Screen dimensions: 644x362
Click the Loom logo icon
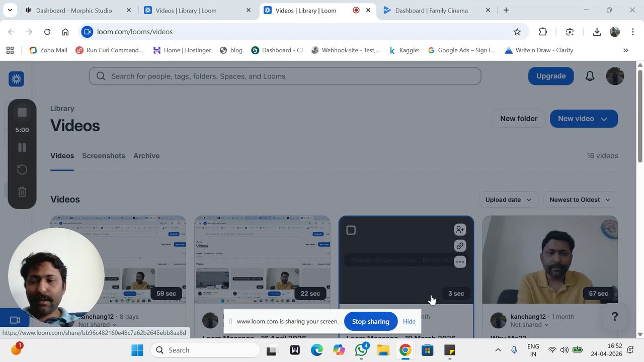(16, 79)
